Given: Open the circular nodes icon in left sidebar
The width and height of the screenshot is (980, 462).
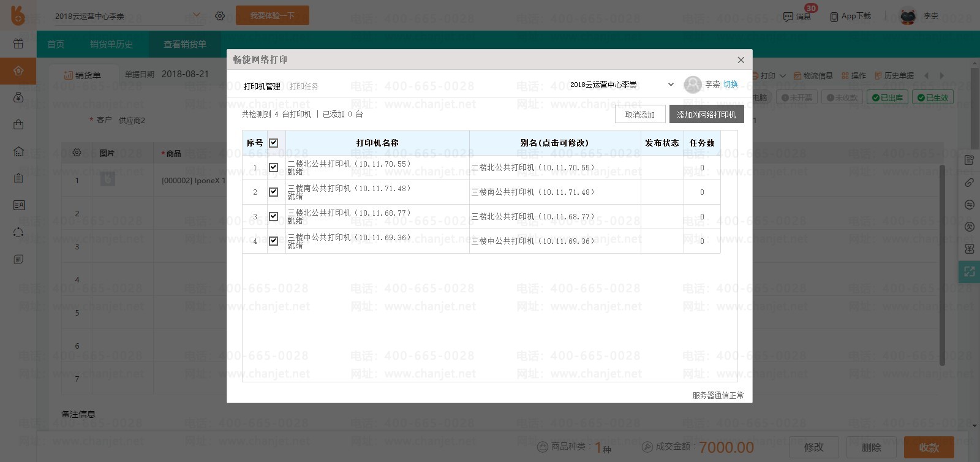Looking at the screenshot, I should (18, 232).
